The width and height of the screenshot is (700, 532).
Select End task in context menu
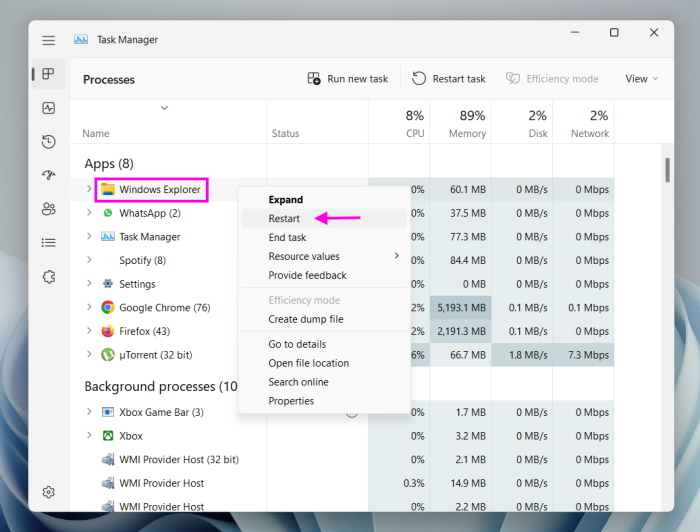coord(287,238)
